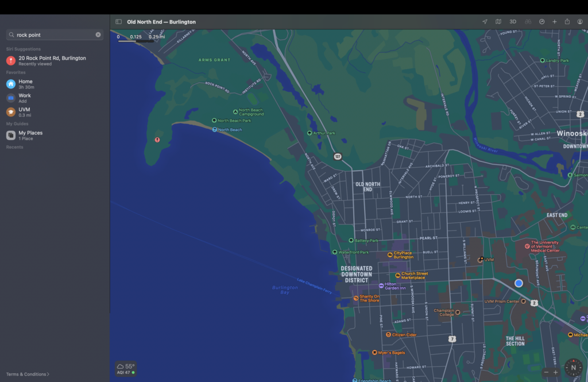Expand the My Places guide
The image size is (588, 382).
pyautogui.click(x=30, y=135)
